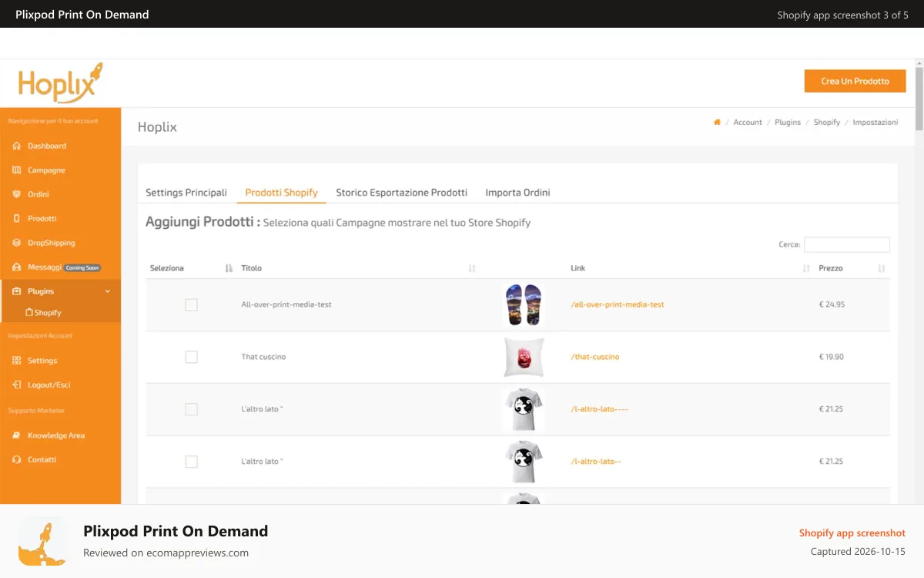Image resolution: width=924 pixels, height=578 pixels.
Task: Click the Hoplix rocket logo
Action: [x=60, y=82]
